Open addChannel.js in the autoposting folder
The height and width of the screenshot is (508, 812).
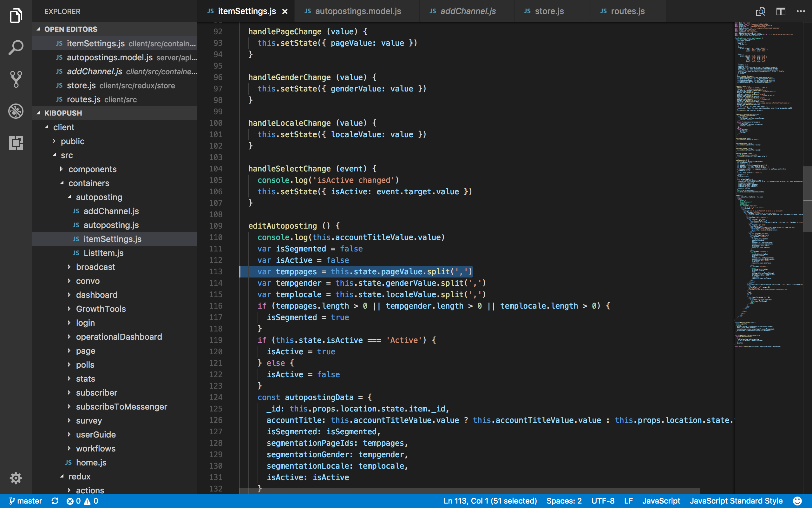click(115, 211)
